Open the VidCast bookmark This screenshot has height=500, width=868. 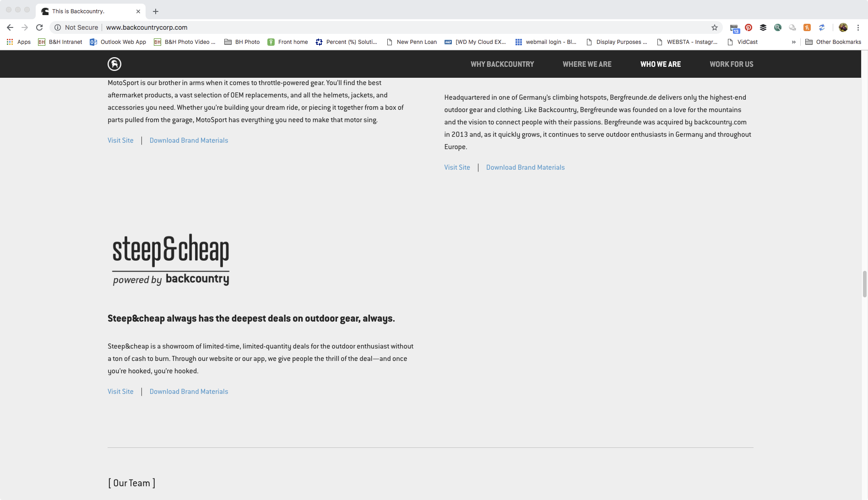point(743,42)
